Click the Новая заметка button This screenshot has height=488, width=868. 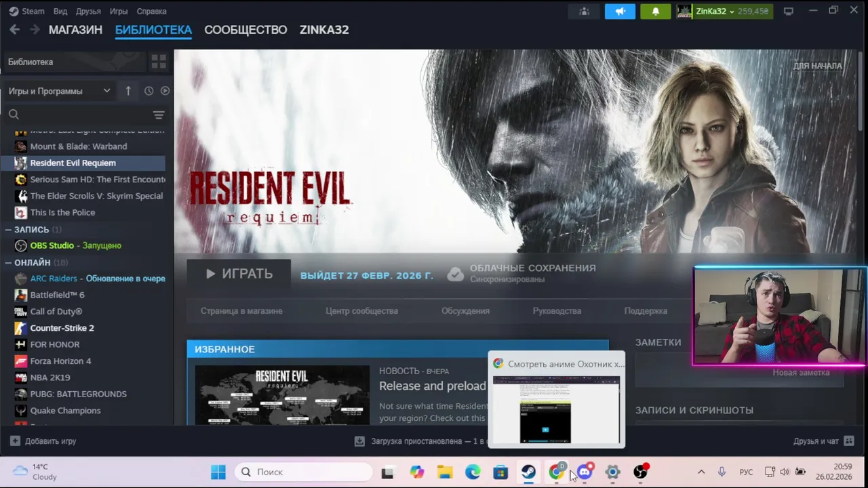[801, 373]
